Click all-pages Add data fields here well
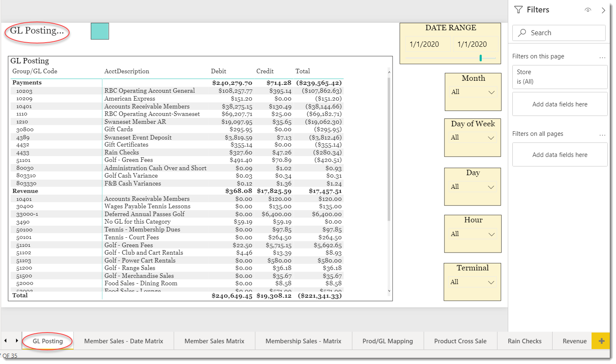 [x=560, y=155]
